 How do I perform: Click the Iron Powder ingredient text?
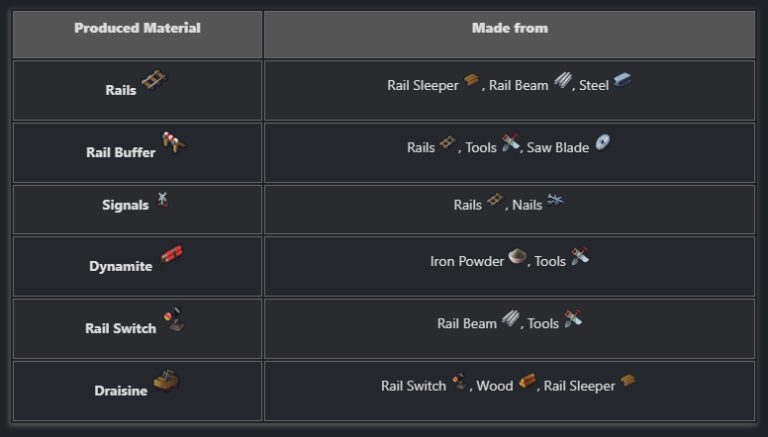tap(467, 261)
